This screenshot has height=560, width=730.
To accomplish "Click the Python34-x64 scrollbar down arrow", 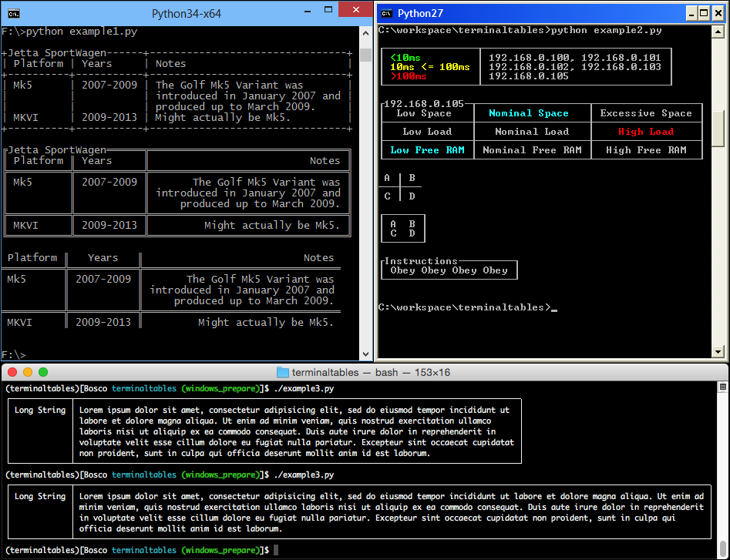I will pos(366,354).
